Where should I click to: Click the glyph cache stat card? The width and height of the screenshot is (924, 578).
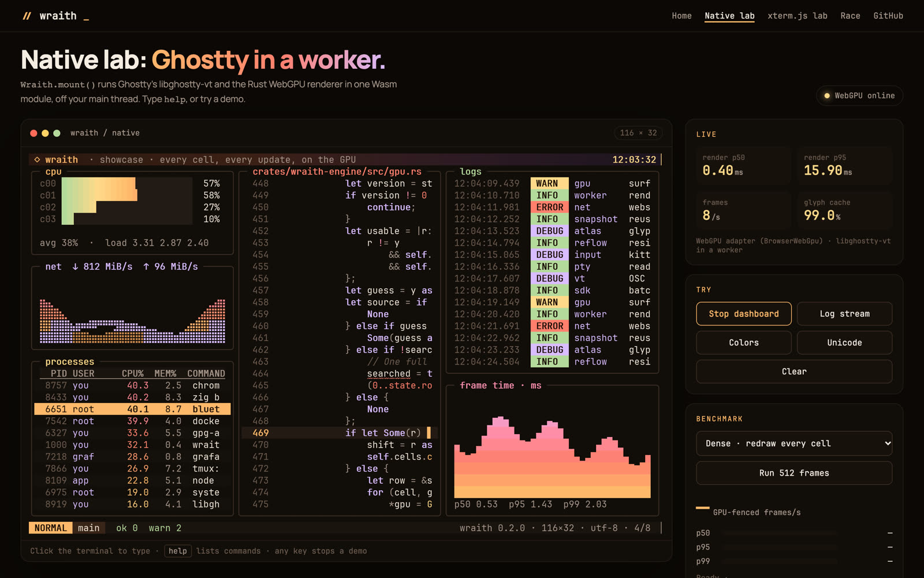pyautogui.click(x=845, y=211)
